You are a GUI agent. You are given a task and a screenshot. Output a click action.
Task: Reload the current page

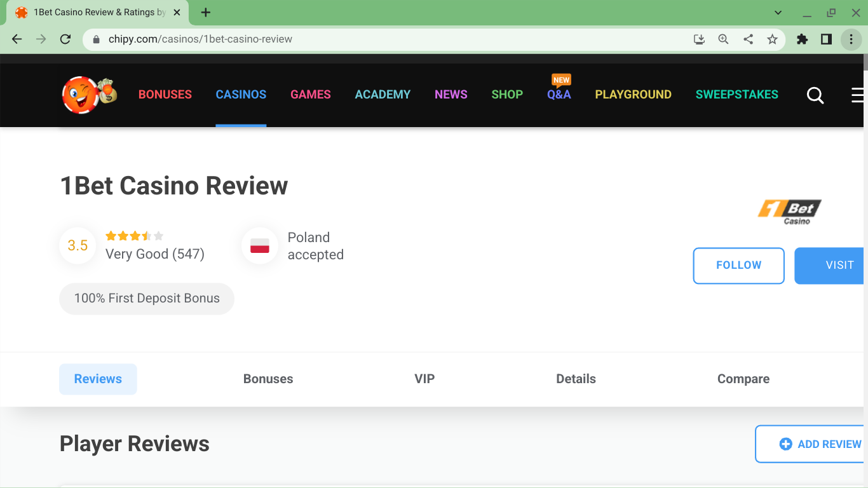[65, 39]
